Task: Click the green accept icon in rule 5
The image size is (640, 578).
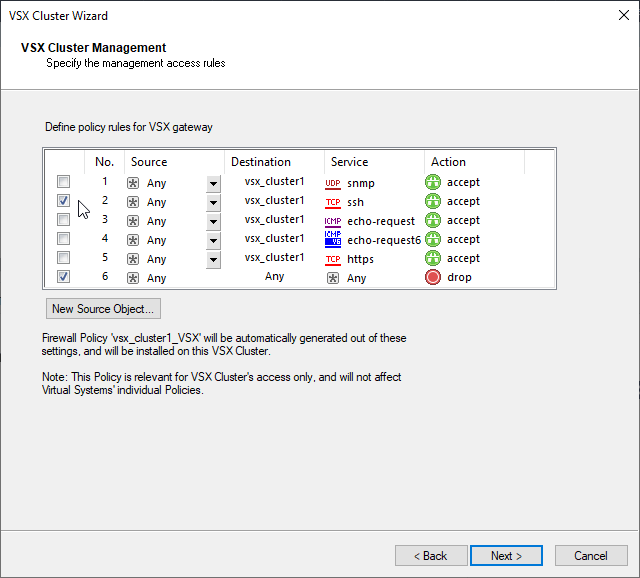Action: tap(433, 258)
